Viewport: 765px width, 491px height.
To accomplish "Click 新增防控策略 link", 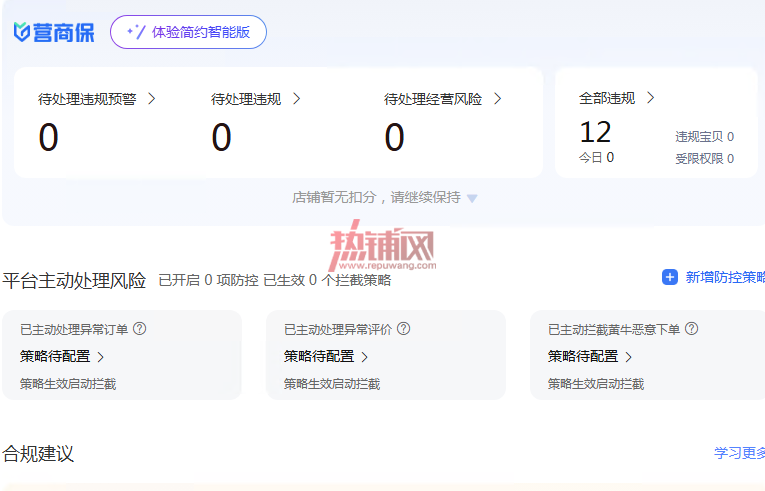I will tap(725, 277).
